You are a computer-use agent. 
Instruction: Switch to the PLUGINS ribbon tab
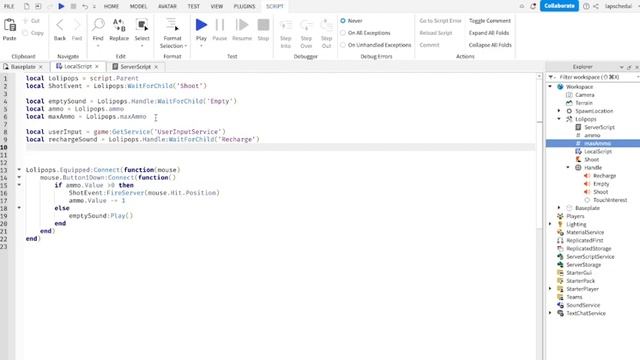tap(244, 6)
